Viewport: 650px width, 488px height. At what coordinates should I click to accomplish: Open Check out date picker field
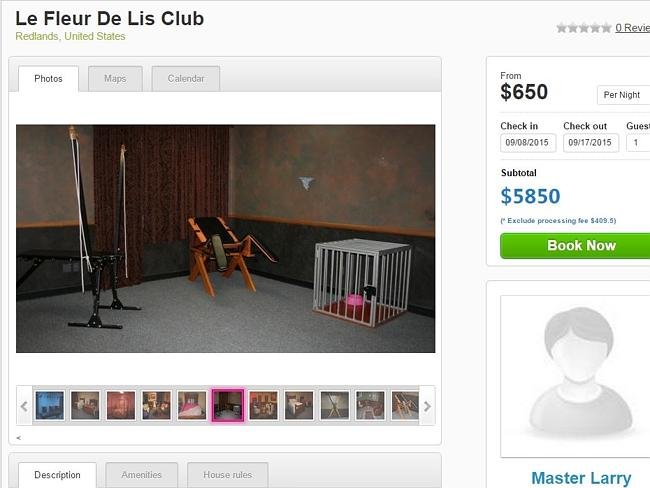(591, 143)
